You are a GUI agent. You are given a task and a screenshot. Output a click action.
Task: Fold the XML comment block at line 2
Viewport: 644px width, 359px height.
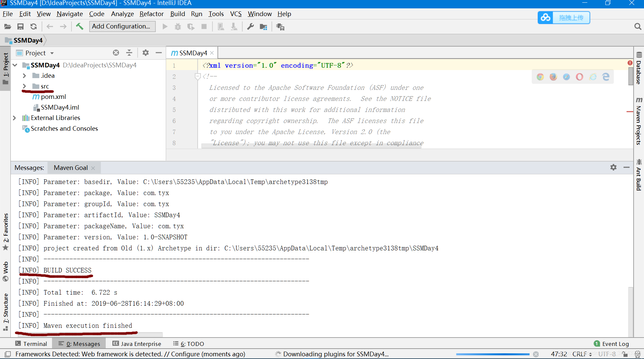198,76
